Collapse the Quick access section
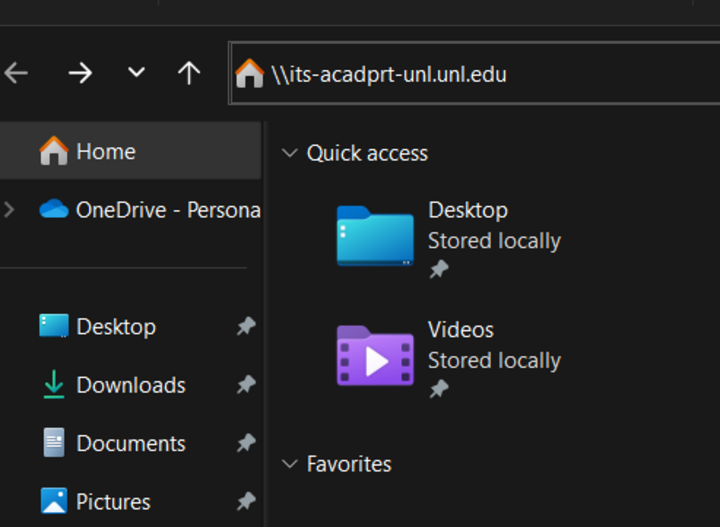Screen dimensions: 720x527 [290, 153]
